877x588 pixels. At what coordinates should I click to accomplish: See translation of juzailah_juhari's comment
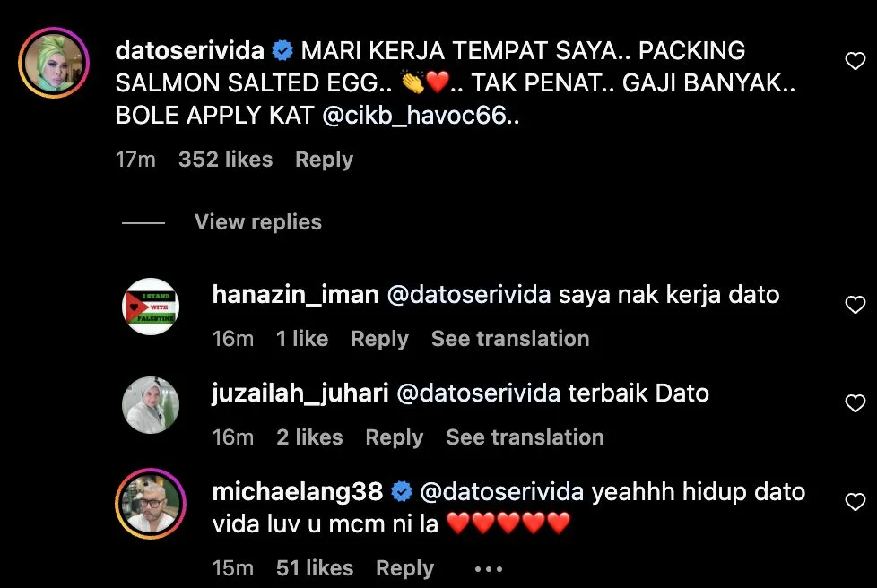pos(525,437)
